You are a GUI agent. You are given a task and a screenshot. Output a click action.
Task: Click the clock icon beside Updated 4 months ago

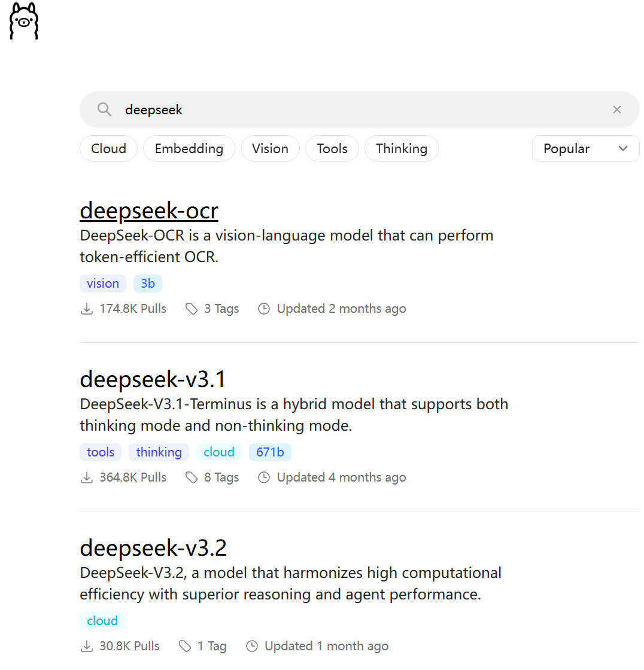pyautogui.click(x=265, y=478)
